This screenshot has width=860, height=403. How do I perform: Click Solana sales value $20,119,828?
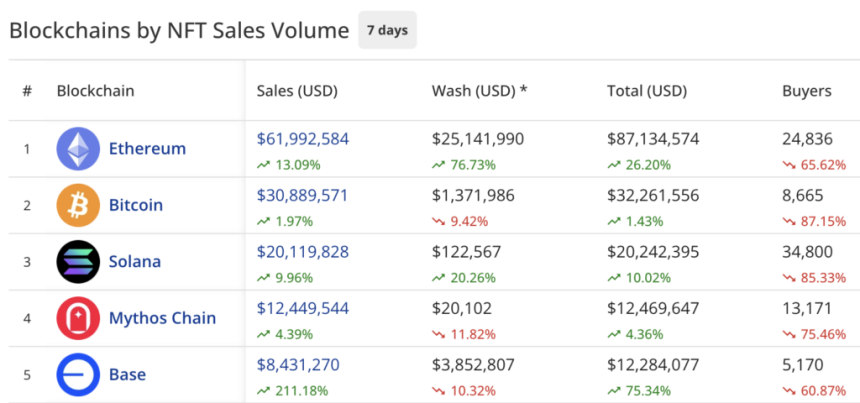pos(303,252)
